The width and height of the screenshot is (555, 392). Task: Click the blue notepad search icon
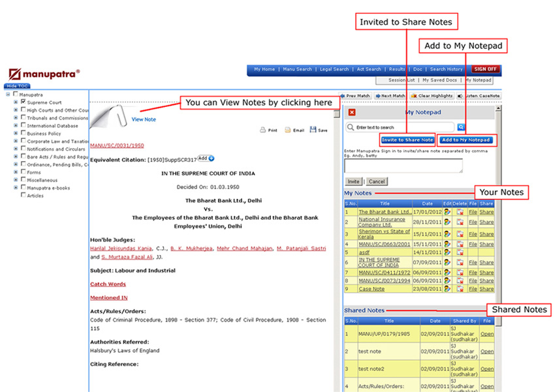pyautogui.click(x=460, y=127)
